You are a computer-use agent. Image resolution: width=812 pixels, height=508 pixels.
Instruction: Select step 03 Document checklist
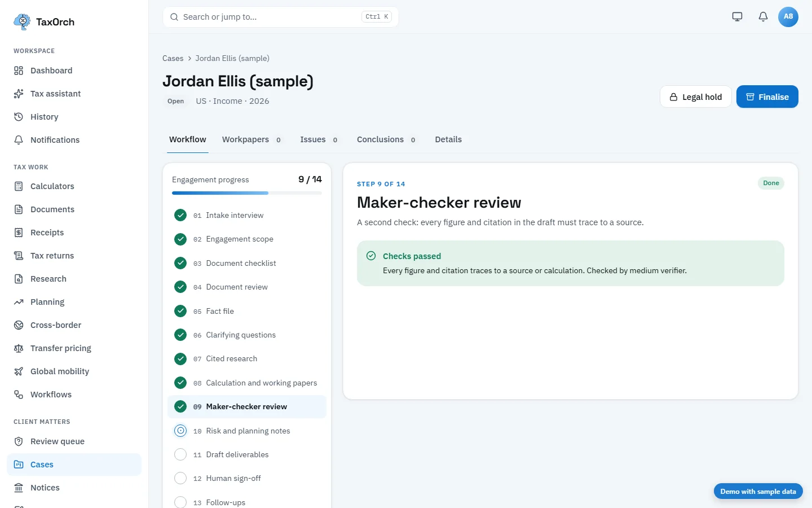click(247, 263)
